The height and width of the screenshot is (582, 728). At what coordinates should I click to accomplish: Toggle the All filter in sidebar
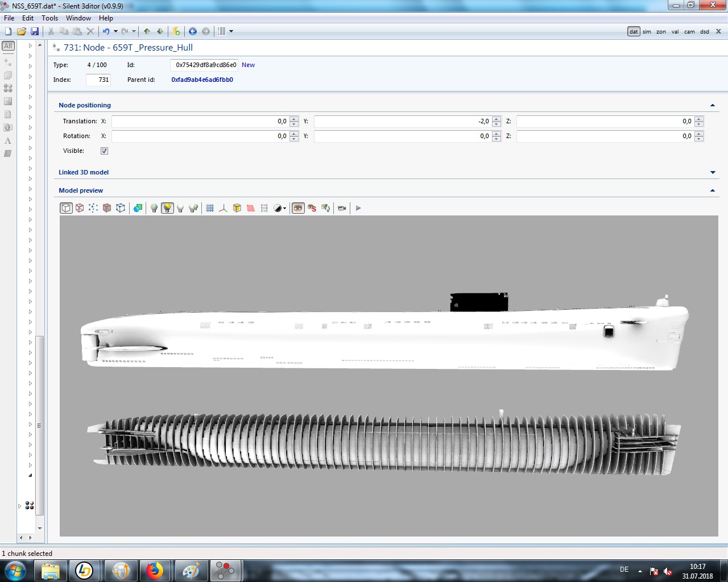(x=8, y=46)
